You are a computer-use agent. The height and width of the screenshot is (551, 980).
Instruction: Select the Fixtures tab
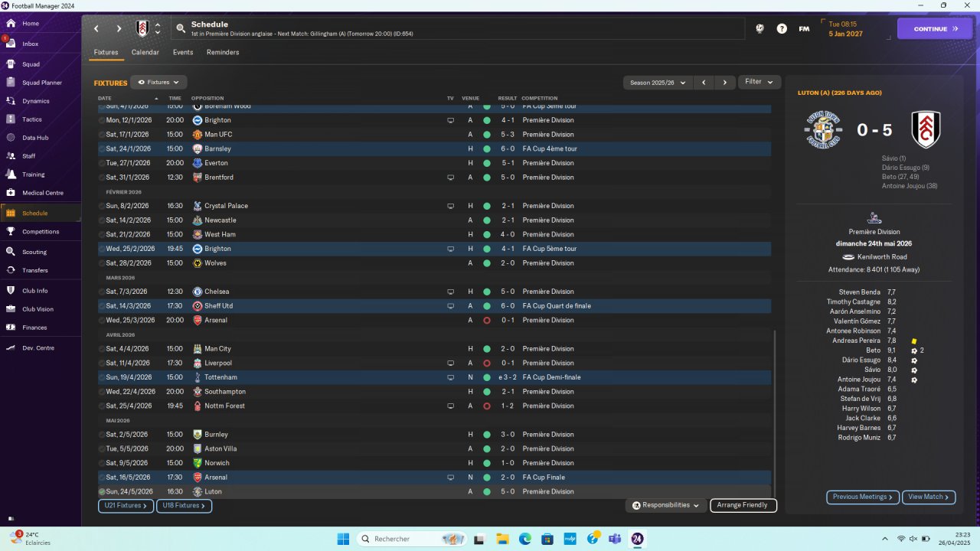[106, 53]
